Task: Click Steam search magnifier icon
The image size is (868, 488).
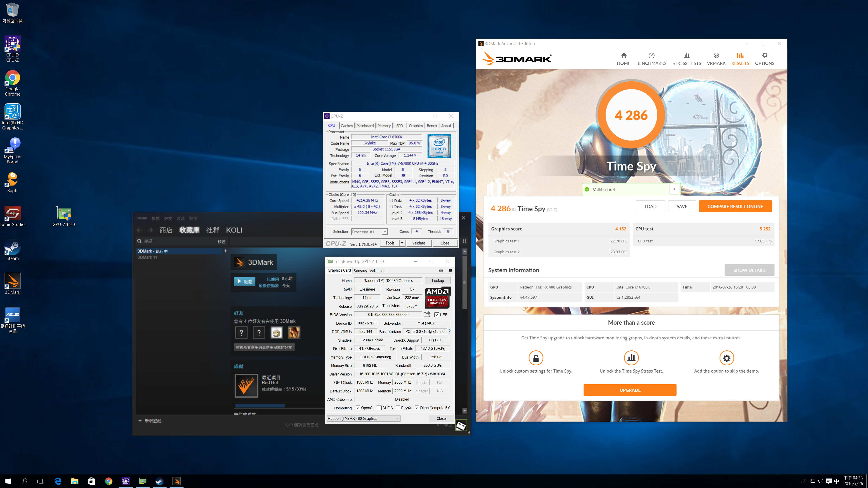Action: pos(139,241)
